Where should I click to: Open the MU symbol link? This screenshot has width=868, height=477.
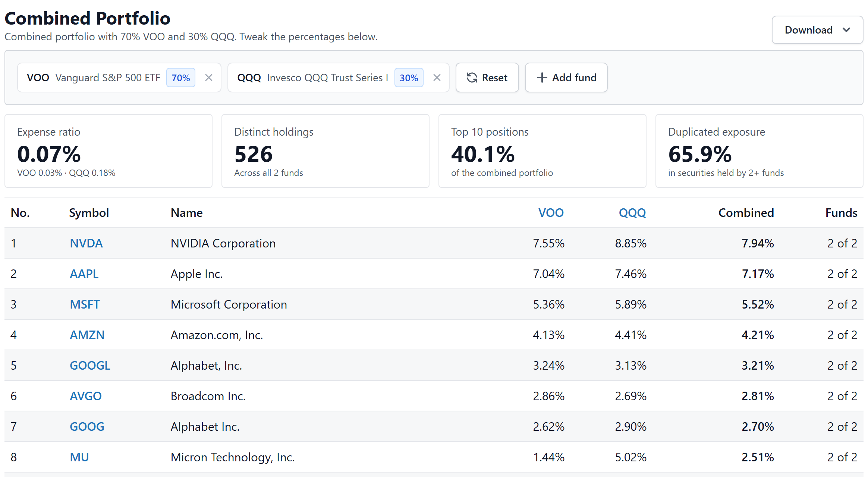[x=79, y=457]
